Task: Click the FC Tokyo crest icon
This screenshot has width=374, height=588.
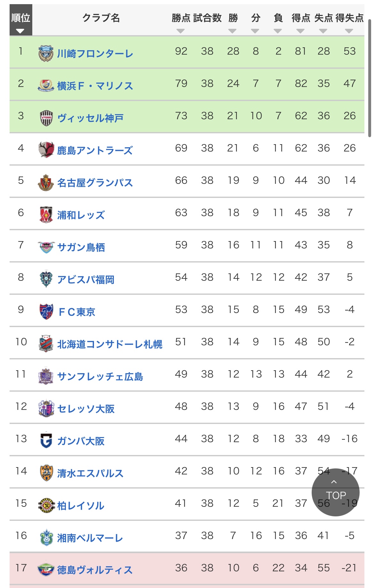Action: point(46,311)
